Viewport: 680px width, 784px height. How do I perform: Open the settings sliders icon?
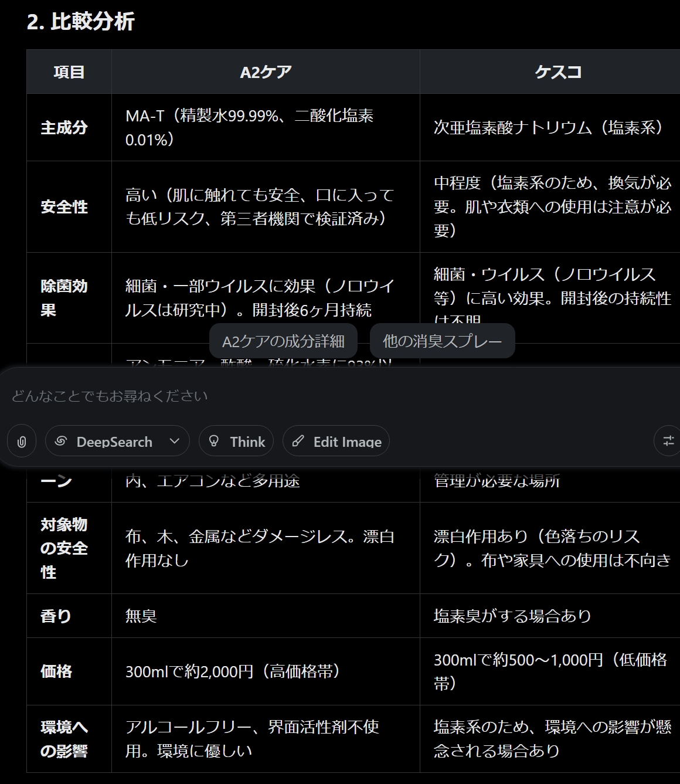(668, 441)
